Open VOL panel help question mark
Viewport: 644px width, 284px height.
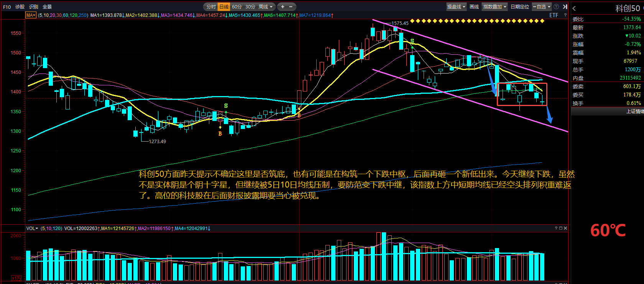click(x=556, y=228)
